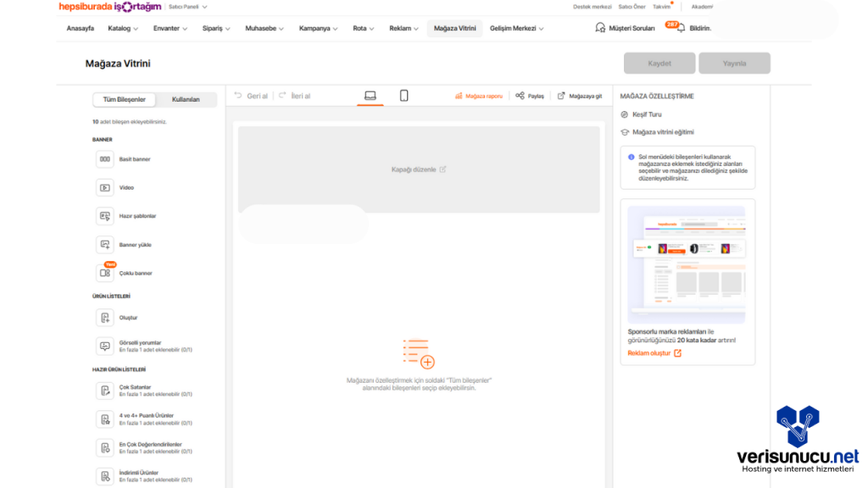Expand the Kampanya menu

pos(319,28)
